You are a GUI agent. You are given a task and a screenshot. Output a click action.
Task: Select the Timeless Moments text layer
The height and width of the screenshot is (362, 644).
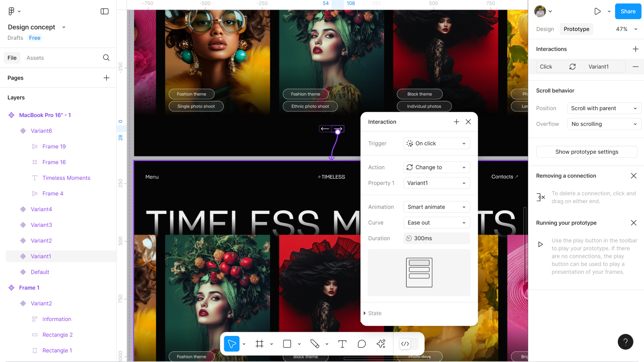(x=66, y=178)
